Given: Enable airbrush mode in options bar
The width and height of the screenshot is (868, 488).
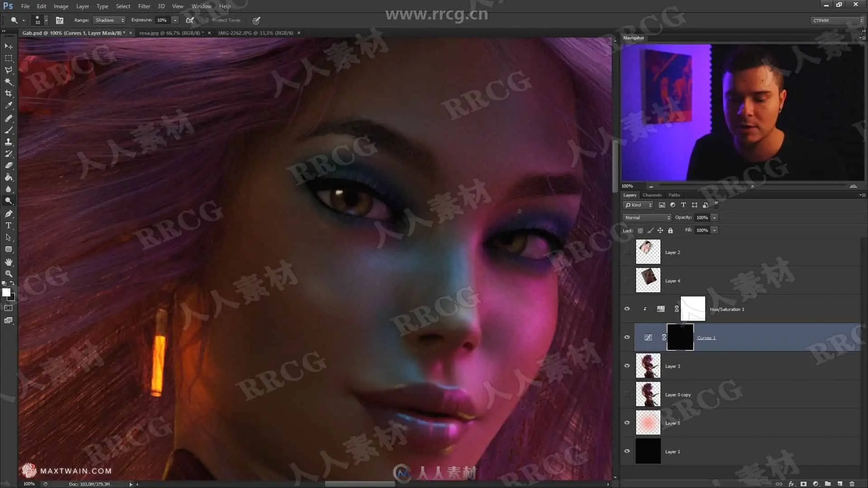Looking at the screenshot, I should tap(190, 20).
